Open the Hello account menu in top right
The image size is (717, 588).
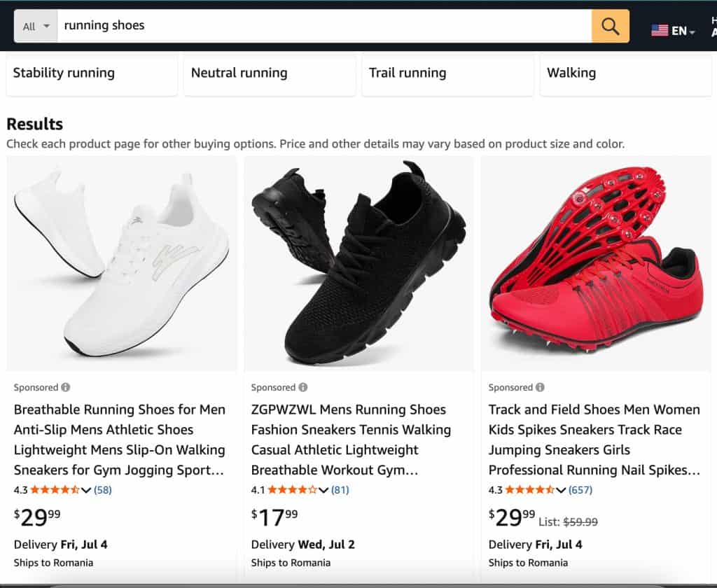712,27
